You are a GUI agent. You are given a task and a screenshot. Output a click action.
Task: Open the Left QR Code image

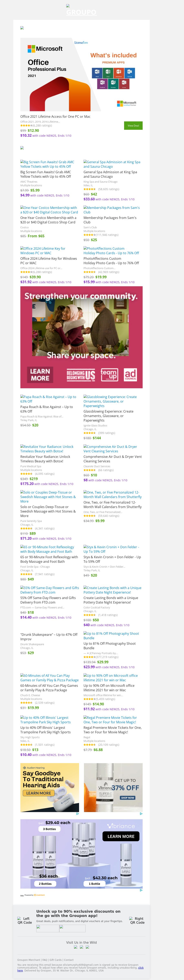(x=25, y=920)
